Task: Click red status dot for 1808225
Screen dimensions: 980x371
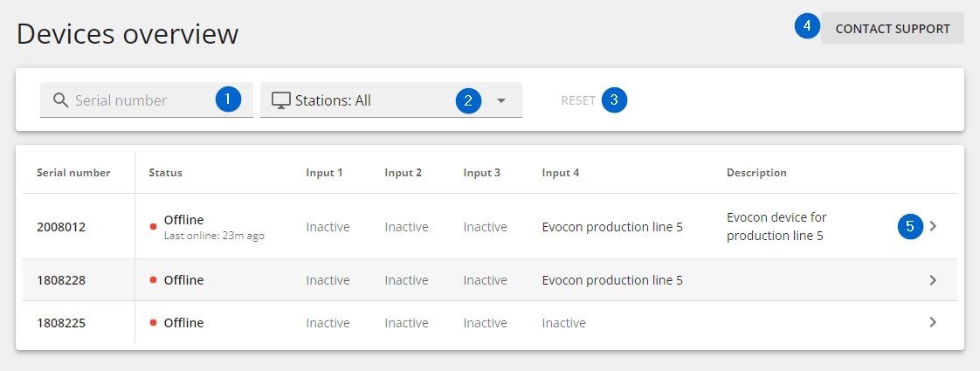Action: coord(153,323)
